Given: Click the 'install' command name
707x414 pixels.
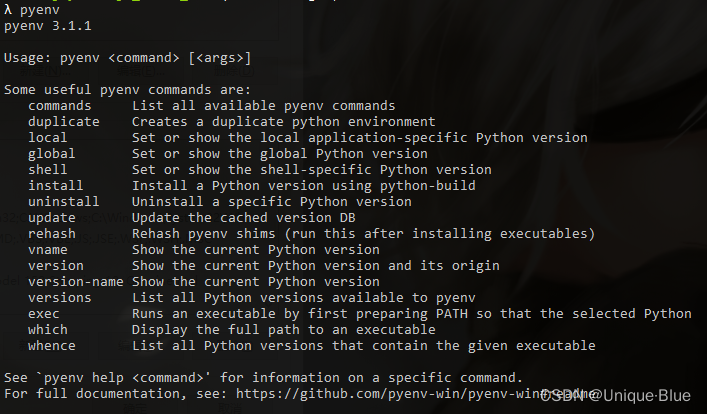Looking at the screenshot, I should click(x=56, y=186).
